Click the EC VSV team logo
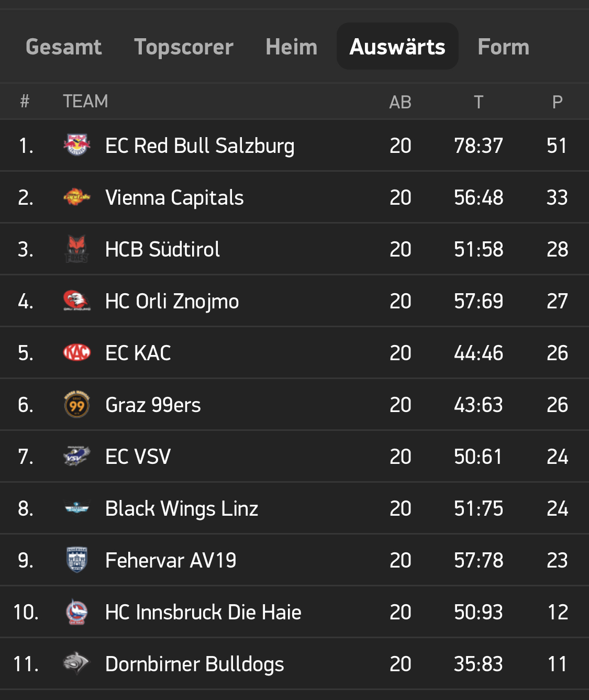This screenshot has height=700, width=589. coord(76,457)
